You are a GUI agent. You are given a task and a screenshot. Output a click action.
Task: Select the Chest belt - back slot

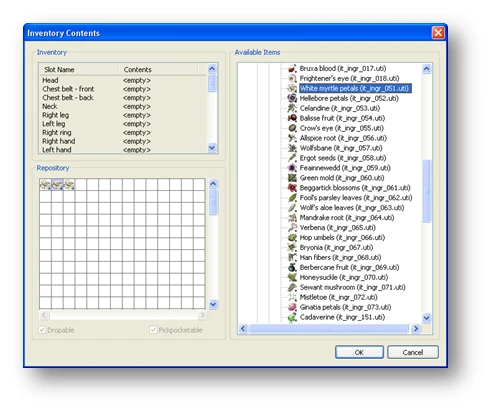point(123,98)
